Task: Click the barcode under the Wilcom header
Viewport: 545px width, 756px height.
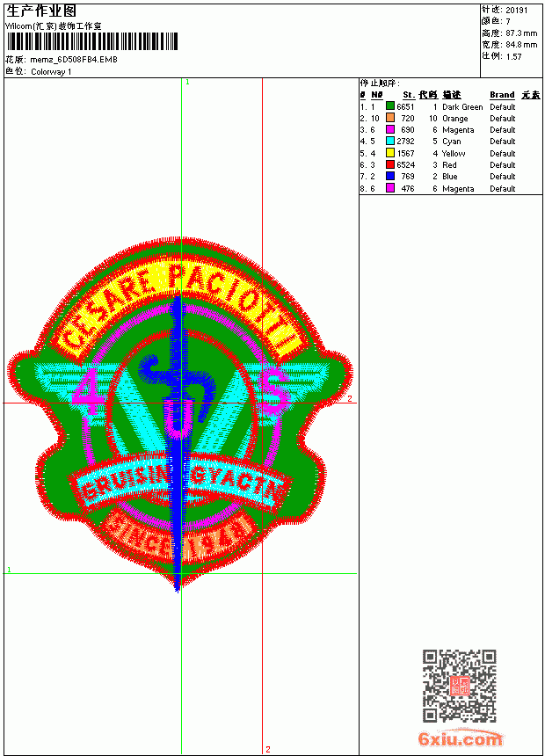Action: [x=92, y=41]
